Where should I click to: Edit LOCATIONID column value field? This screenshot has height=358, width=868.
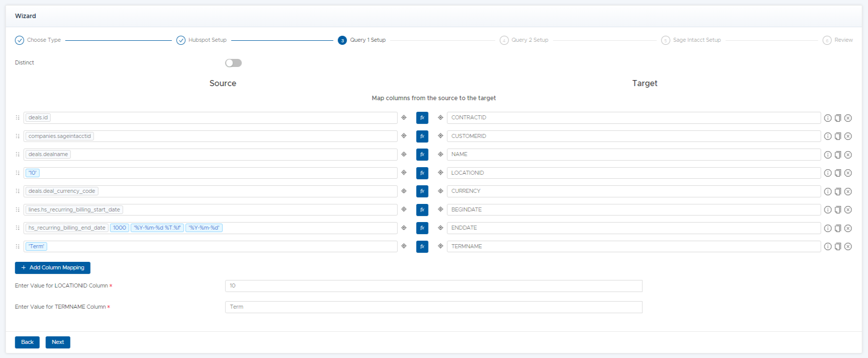click(x=434, y=286)
